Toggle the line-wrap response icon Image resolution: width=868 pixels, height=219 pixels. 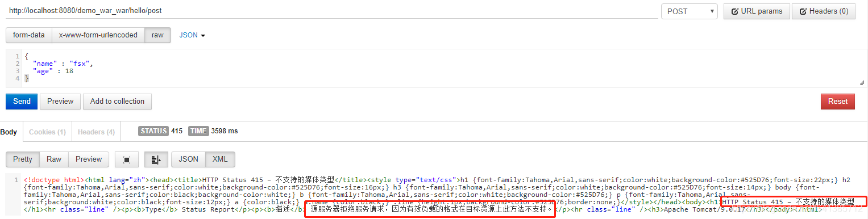[156, 159]
